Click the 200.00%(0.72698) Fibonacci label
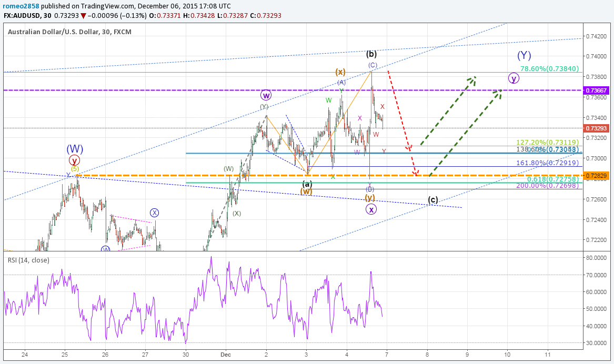Image resolution: width=614 pixels, height=364 pixels. point(547,185)
